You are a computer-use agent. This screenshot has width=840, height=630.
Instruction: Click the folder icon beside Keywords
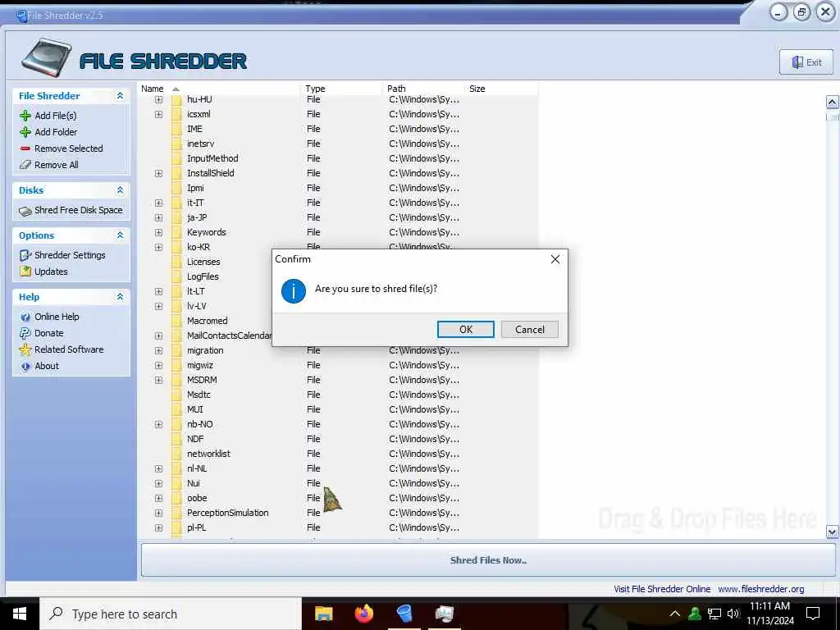click(177, 232)
